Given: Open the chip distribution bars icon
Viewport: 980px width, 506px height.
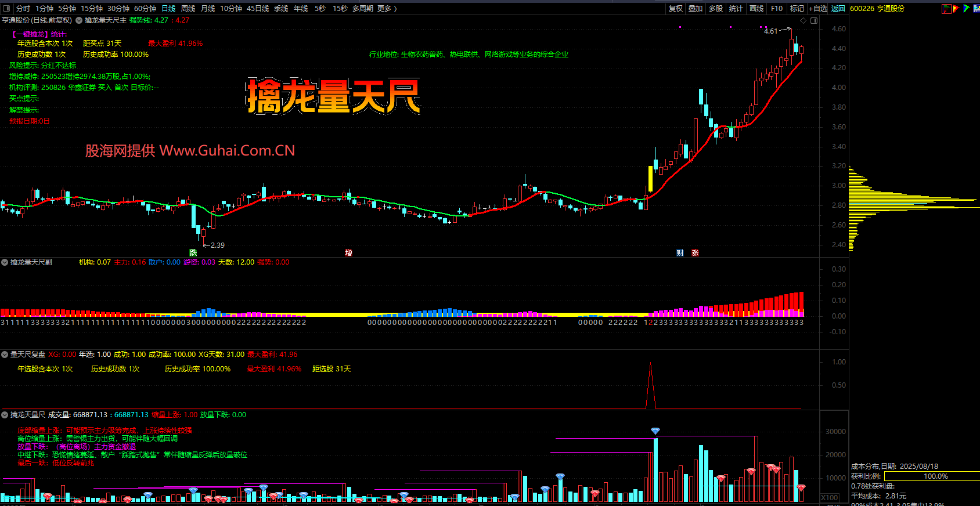Looking at the screenshot, I should (947, 9).
